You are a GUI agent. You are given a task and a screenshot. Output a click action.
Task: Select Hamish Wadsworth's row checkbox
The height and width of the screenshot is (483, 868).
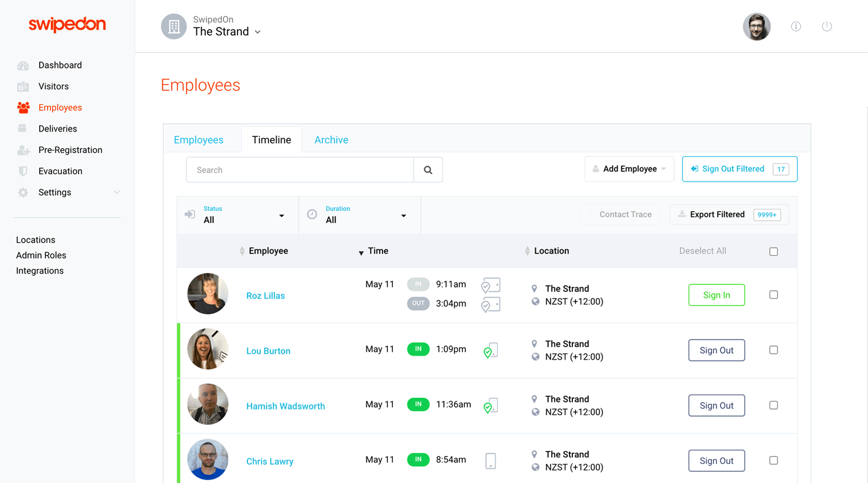coord(774,405)
